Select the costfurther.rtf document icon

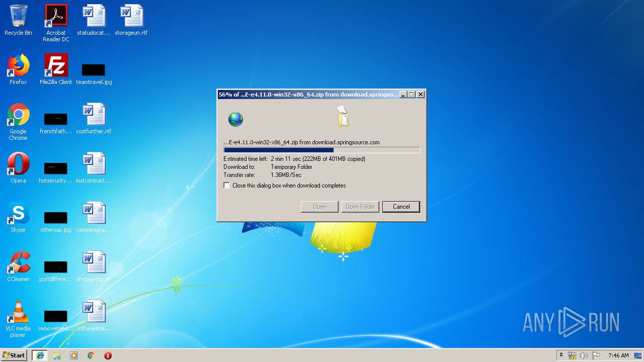[x=94, y=119]
